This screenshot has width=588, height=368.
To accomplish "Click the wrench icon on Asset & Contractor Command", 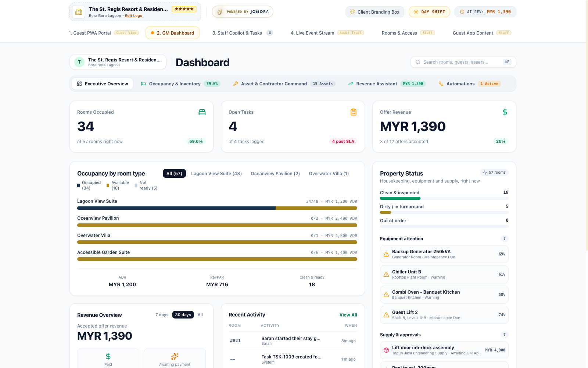I will tap(236, 84).
